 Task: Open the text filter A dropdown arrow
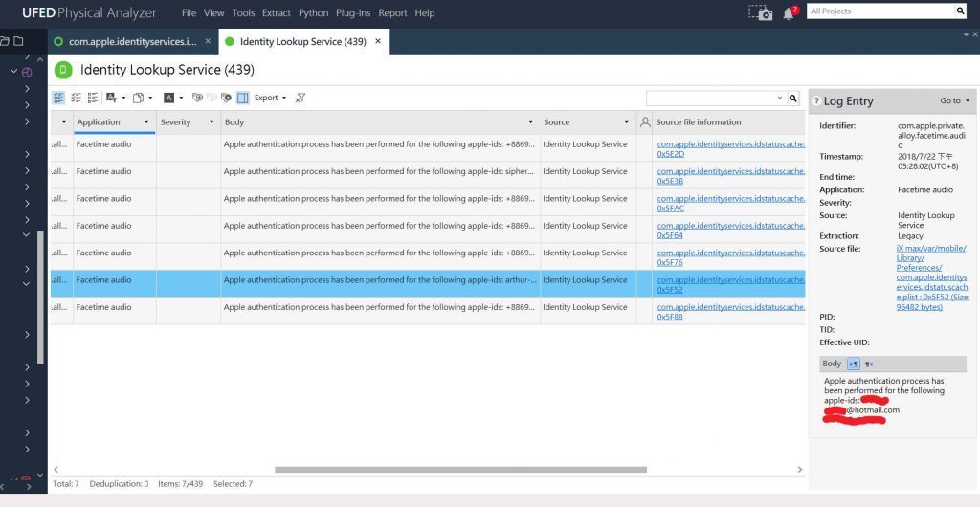tap(123, 98)
